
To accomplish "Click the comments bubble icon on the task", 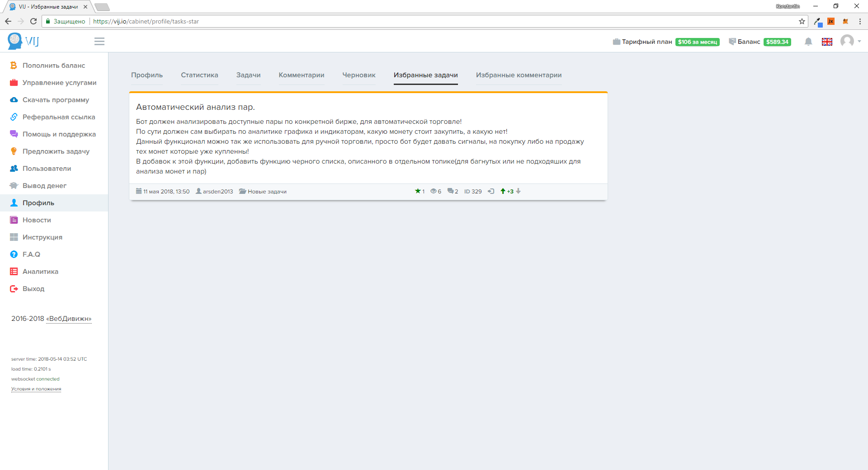I will [450, 191].
